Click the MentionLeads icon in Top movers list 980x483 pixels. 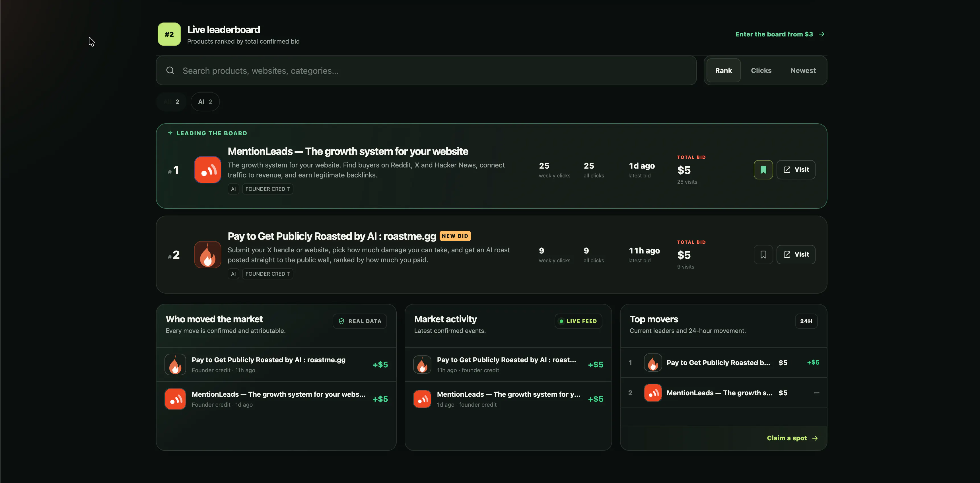653,393
